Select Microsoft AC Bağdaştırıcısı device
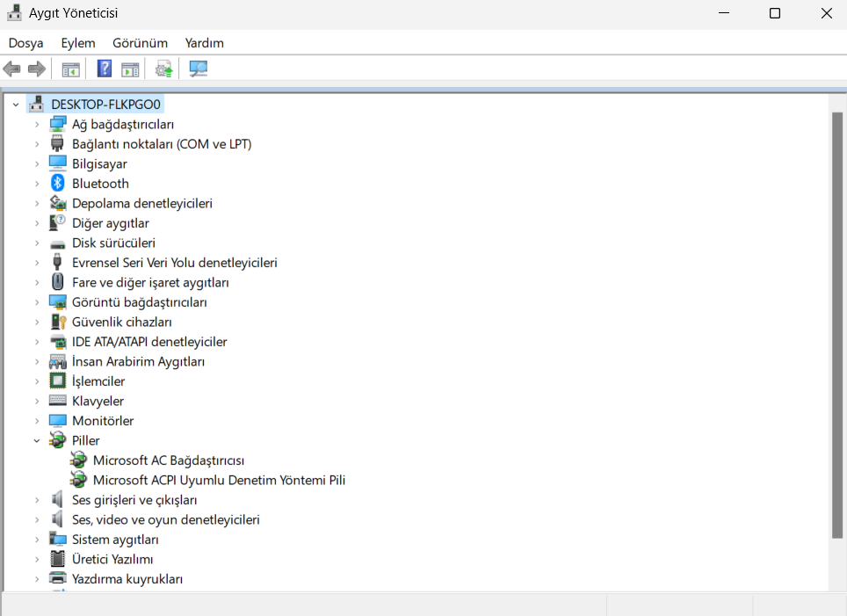 (169, 460)
